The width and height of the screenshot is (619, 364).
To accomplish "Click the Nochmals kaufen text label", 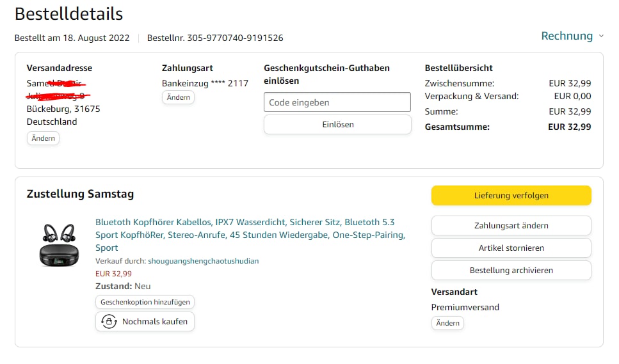I will click(155, 321).
